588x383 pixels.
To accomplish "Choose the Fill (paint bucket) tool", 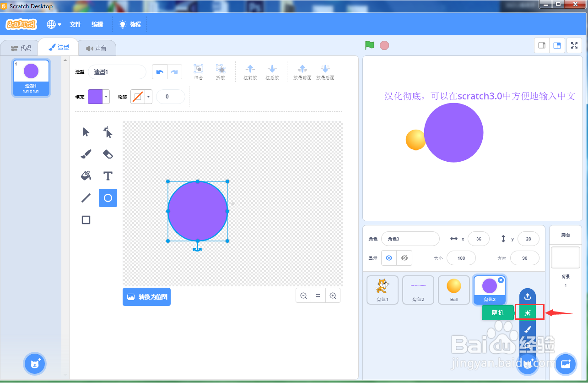I will click(86, 176).
